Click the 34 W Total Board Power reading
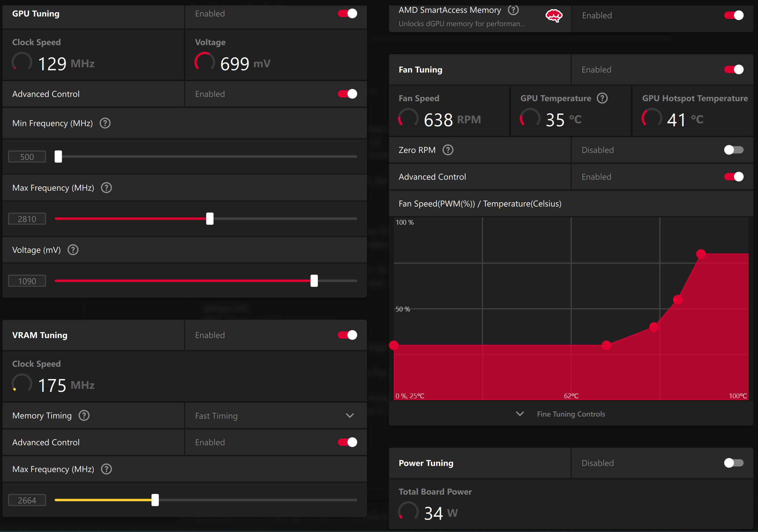 click(441, 513)
